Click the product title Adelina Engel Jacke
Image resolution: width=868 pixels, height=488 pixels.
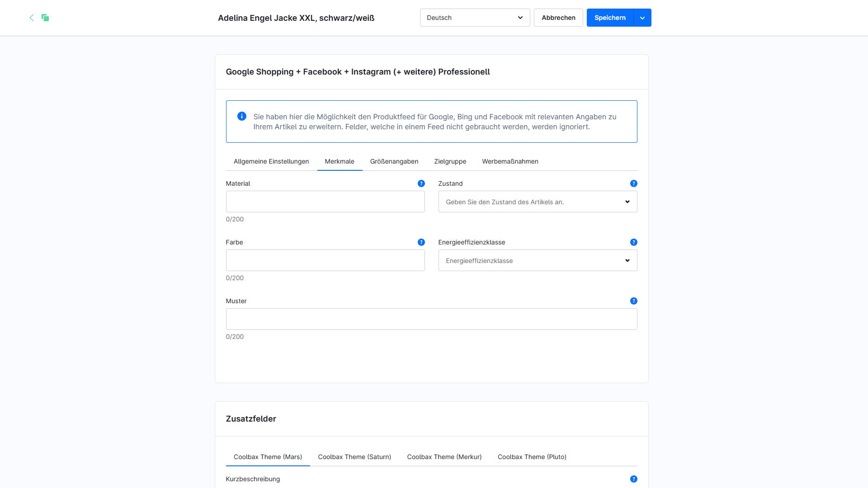(x=296, y=18)
